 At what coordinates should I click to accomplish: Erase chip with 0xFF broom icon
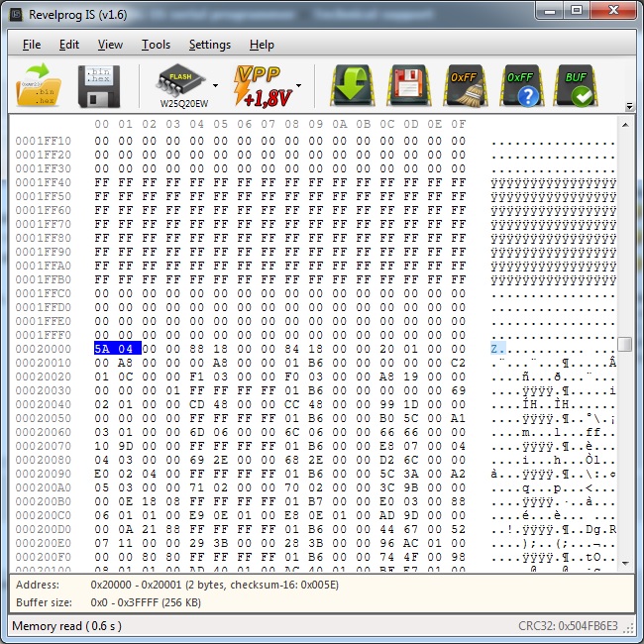464,86
